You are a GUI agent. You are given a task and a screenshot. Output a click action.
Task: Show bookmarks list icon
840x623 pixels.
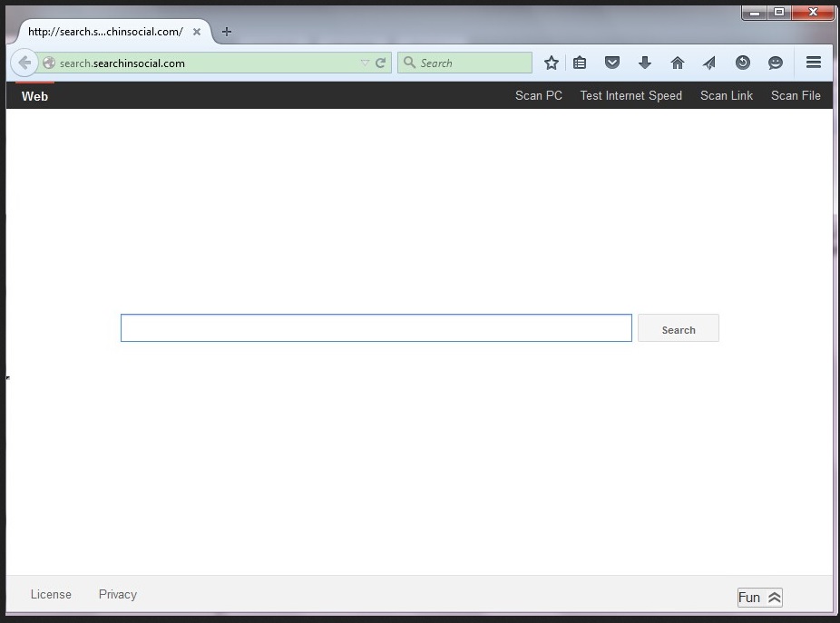580,63
